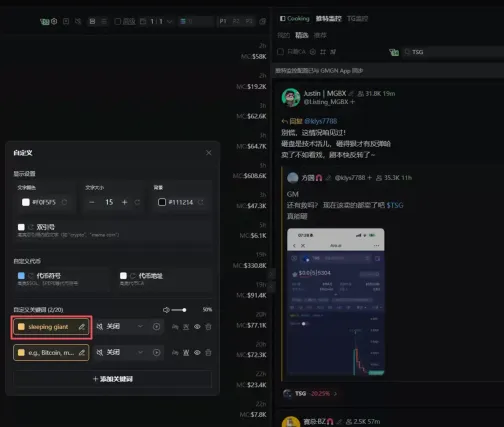Tick the checkbox in the left toolbar

click(x=117, y=21)
